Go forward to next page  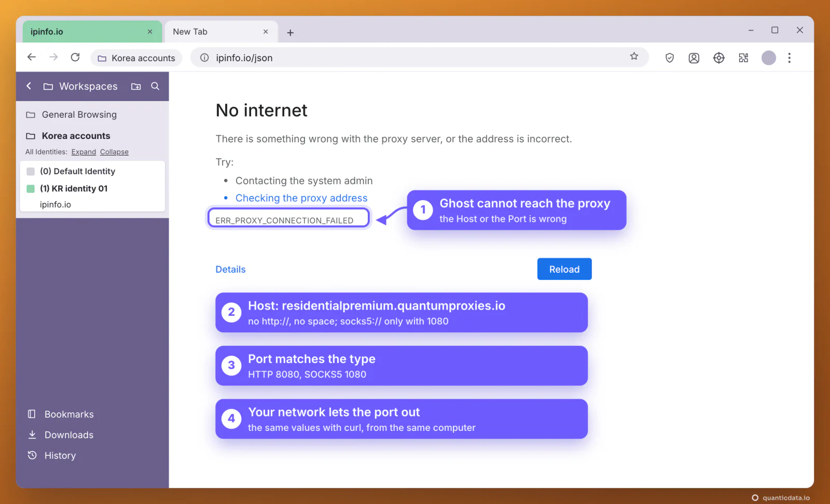53,58
